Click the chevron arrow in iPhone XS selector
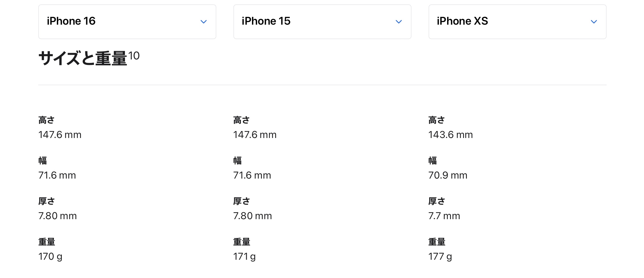The height and width of the screenshot is (278, 644). 594,22
